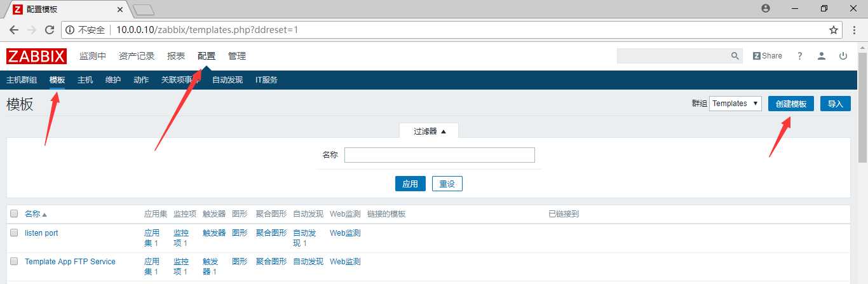
Task: Open the 群组 Templates dropdown
Action: click(x=735, y=104)
